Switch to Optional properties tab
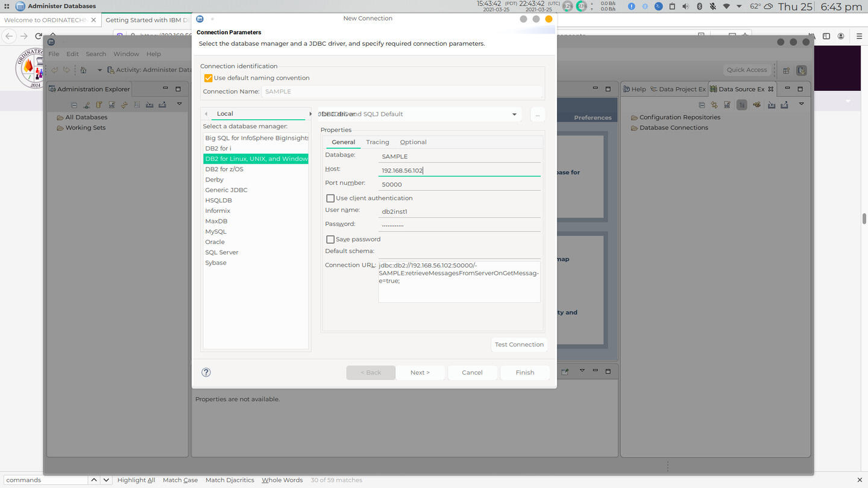The height and width of the screenshot is (488, 868). point(414,142)
